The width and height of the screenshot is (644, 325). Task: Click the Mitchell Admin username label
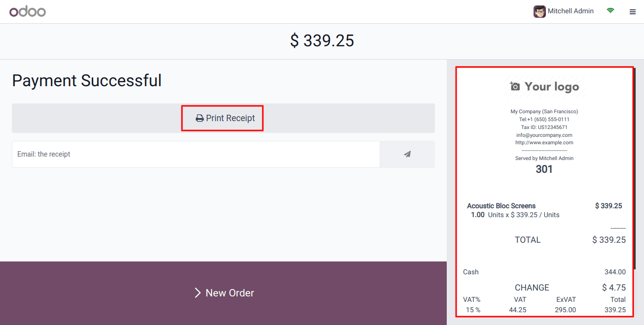571,11
